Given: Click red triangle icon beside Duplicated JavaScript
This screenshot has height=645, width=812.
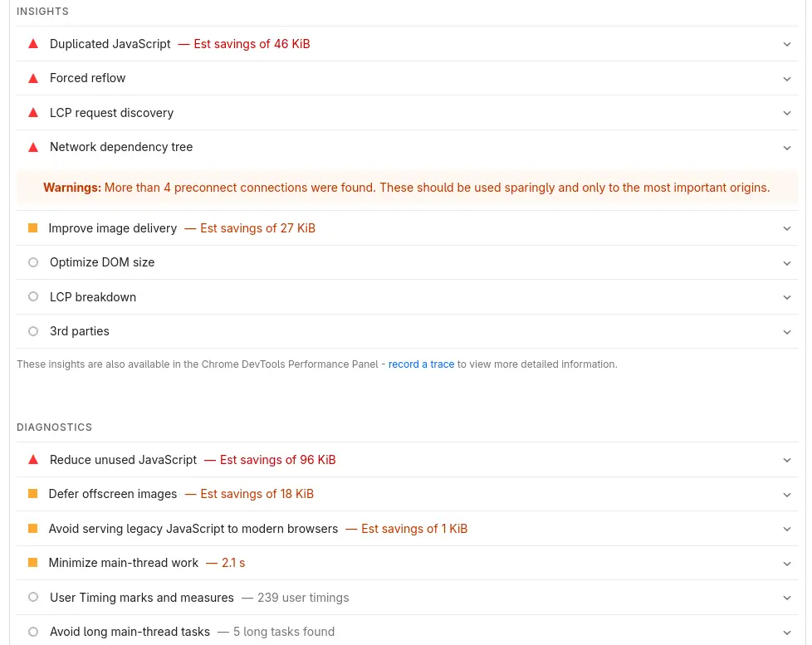Looking at the screenshot, I should point(33,44).
